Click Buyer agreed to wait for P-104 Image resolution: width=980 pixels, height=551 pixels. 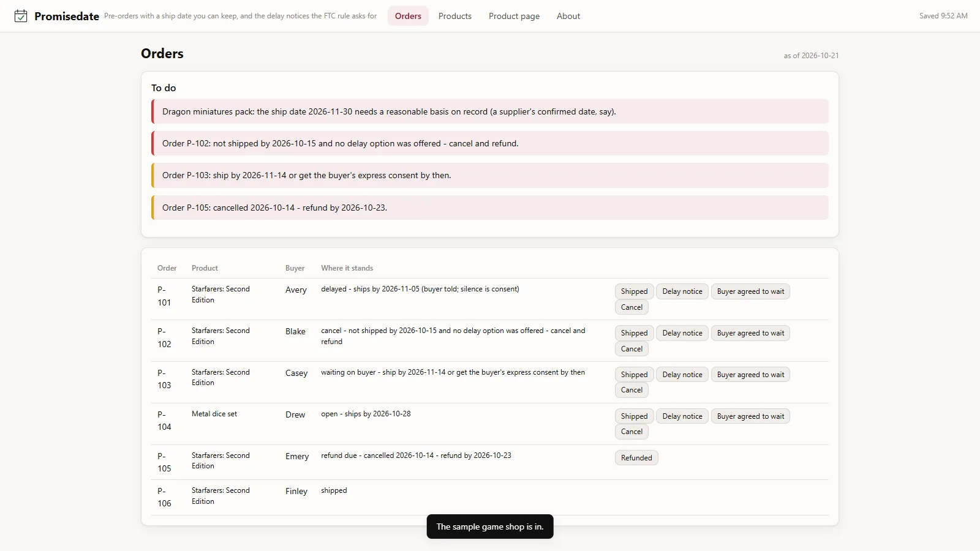750,416
